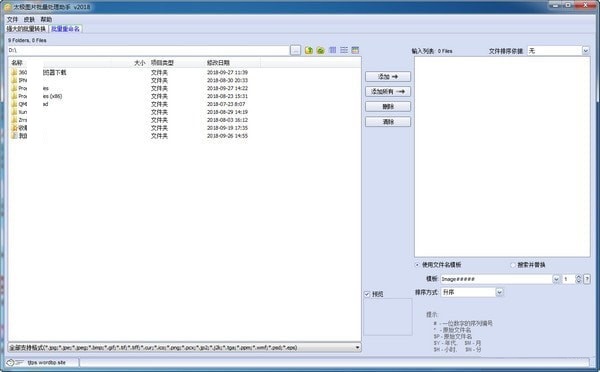
Task: Click the 清除 button
Action: point(388,122)
